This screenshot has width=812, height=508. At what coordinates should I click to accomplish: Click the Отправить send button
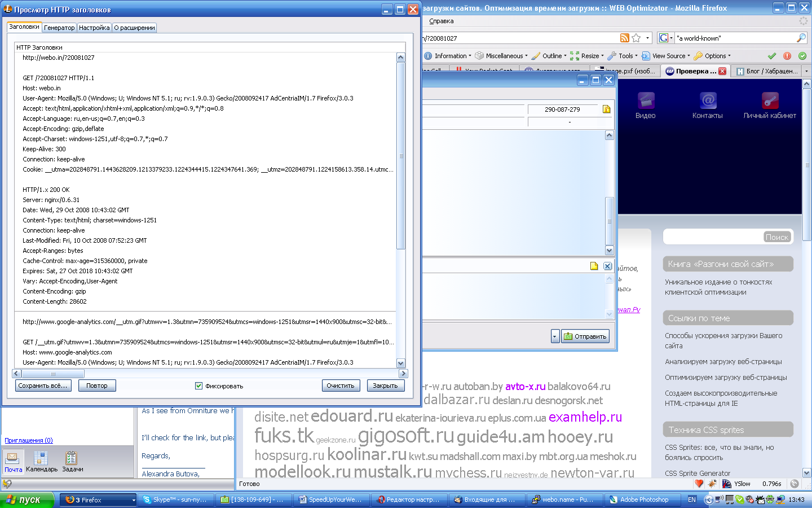[585, 336]
